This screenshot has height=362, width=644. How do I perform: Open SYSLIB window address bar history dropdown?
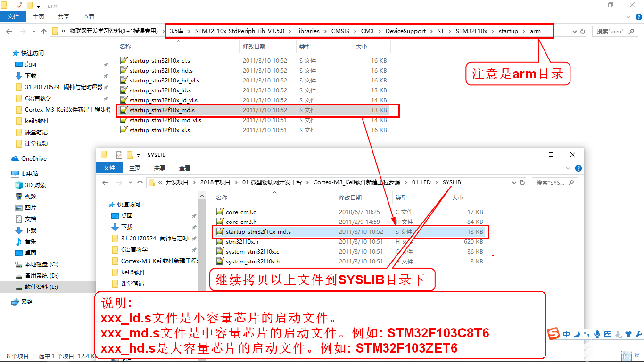tap(513, 182)
